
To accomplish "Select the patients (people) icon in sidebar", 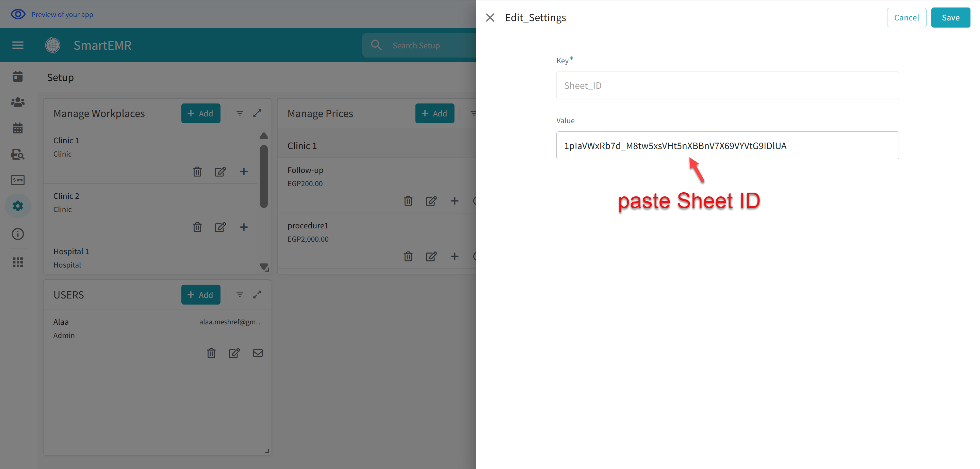I will (17, 102).
